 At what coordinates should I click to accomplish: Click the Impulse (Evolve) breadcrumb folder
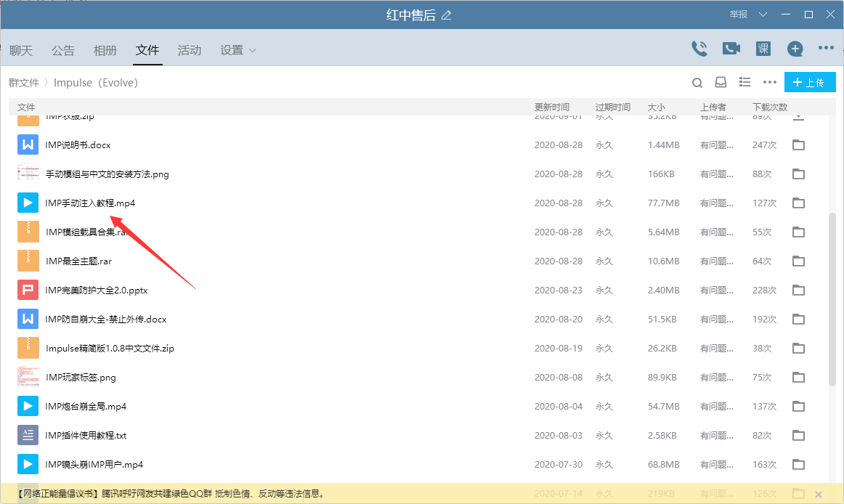(x=96, y=82)
